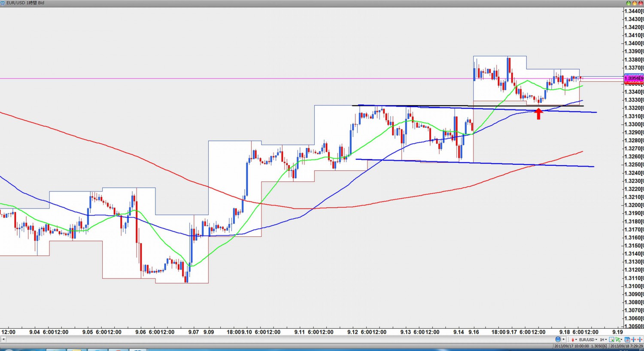
Task: Click the play arrow beside the globe
Action: (x=564, y=339)
